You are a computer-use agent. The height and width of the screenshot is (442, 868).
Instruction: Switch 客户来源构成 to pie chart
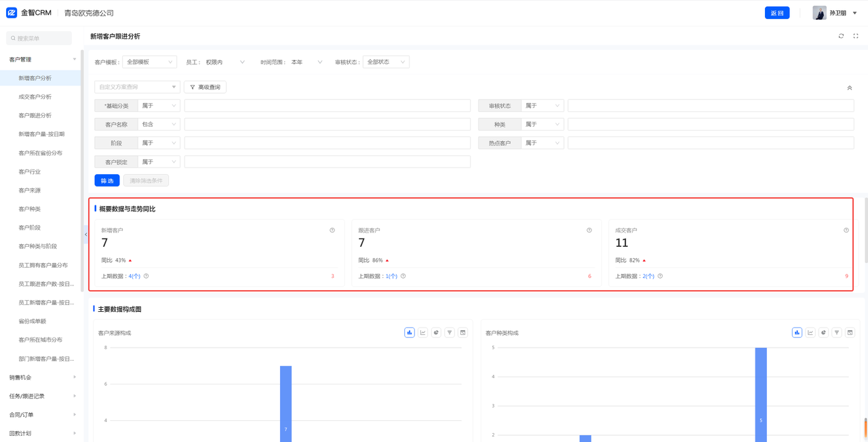click(436, 333)
